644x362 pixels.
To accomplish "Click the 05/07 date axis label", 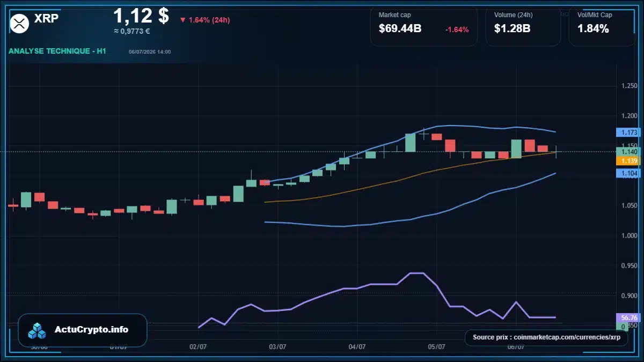I will pyautogui.click(x=436, y=347).
